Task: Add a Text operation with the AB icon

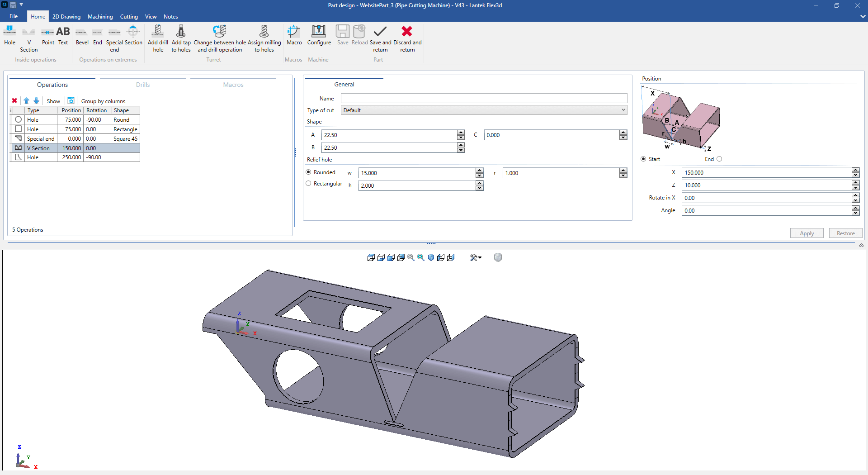Action: [63, 36]
